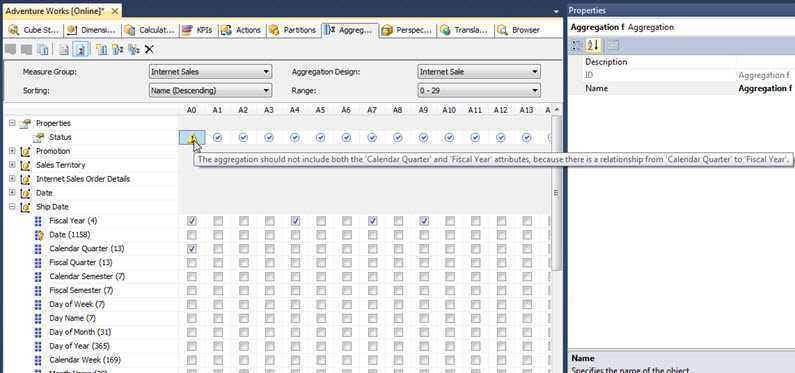Switch to the Translations tab

click(465, 30)
